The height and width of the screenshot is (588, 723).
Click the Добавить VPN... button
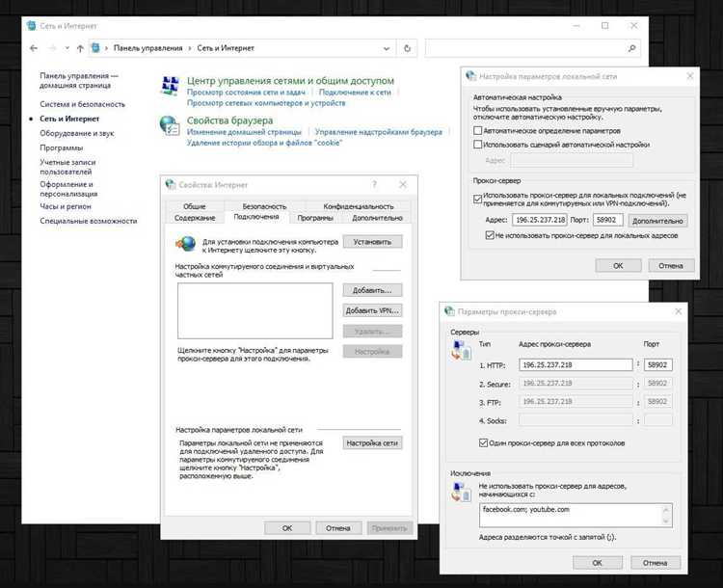(372, 310)
